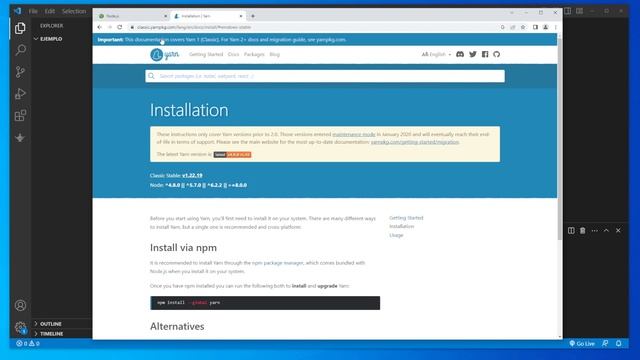Image resolution: width=640 pixels, height=360 pixels.
Task: Bookmark this page with the star icon
Action: tap(523, 27)
